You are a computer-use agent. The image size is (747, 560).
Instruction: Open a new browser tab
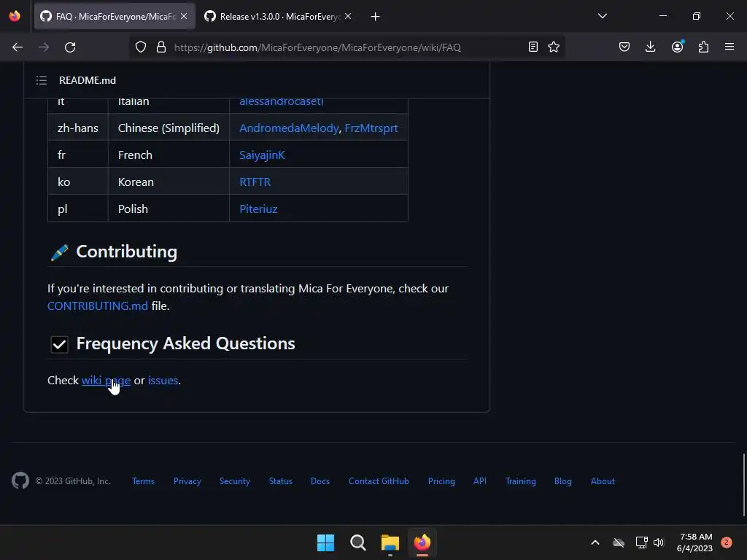click(x=376, y=17)
